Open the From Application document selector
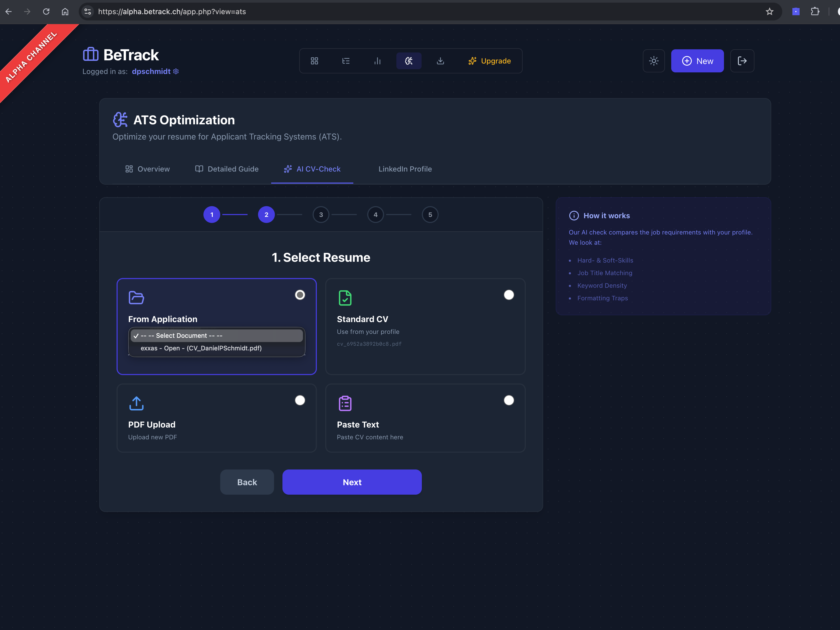 (217, 335)
